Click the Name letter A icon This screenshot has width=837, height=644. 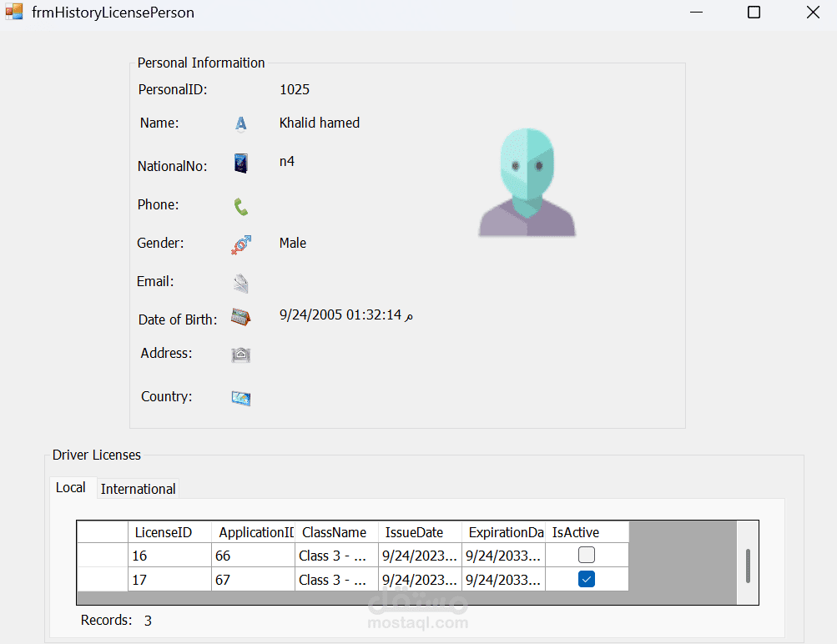point(240,124)
